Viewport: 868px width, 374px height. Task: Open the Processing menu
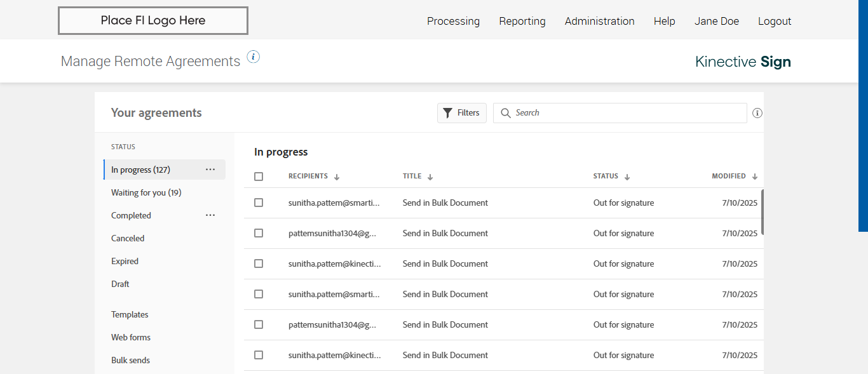453,21
